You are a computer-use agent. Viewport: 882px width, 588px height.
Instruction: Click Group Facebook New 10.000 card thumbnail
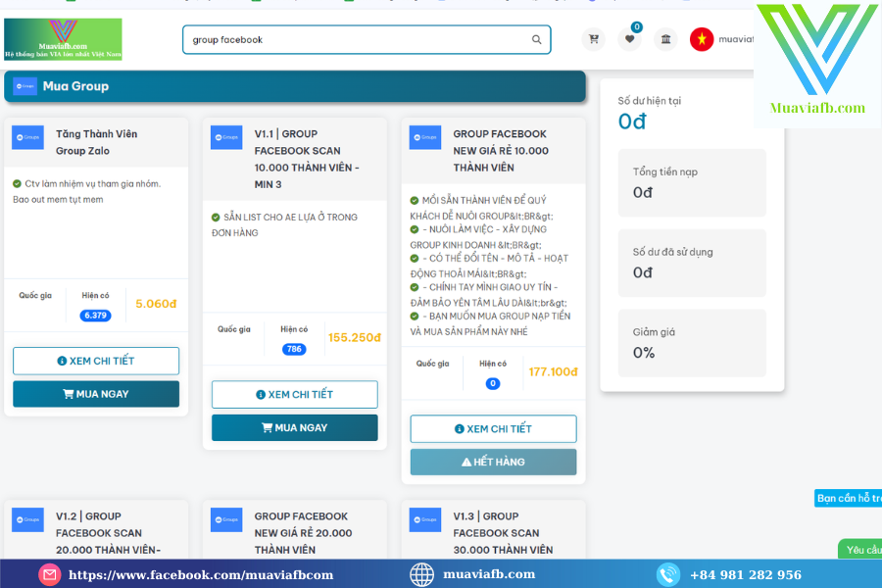tap(425, 137)
